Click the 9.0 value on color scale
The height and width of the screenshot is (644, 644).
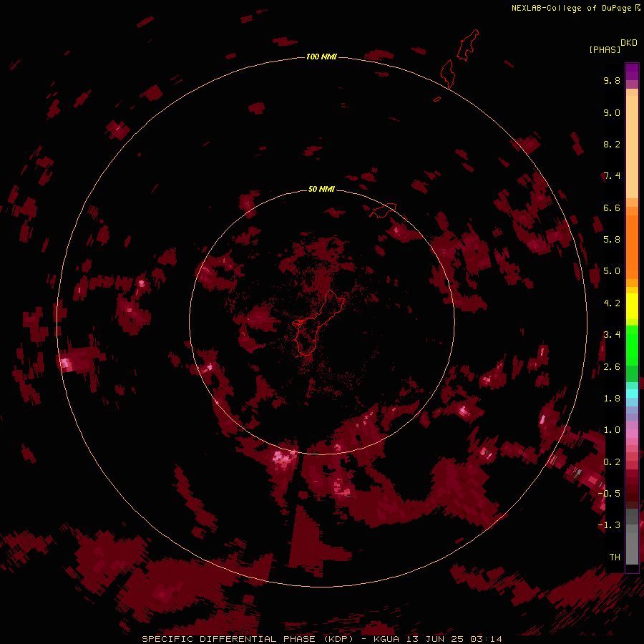point(612,112)
